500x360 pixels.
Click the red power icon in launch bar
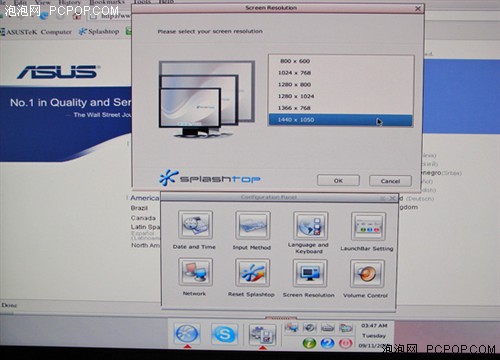[345, 343]
